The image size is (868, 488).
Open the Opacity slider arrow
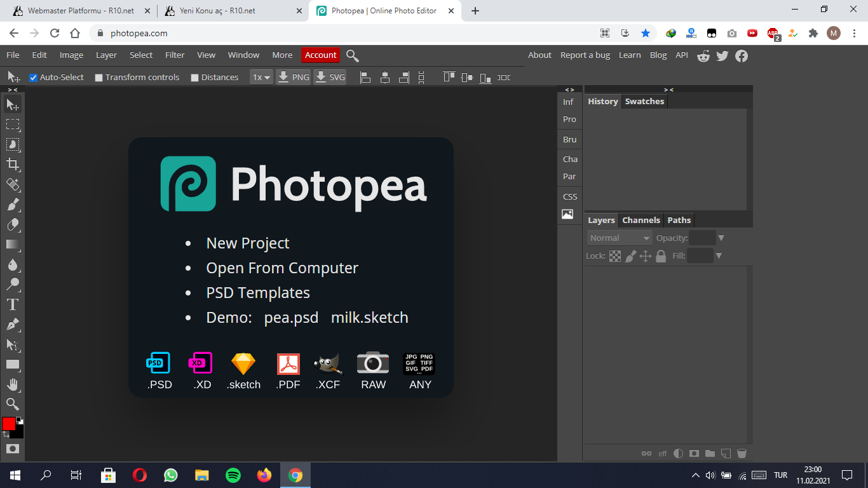pos(721,238)
